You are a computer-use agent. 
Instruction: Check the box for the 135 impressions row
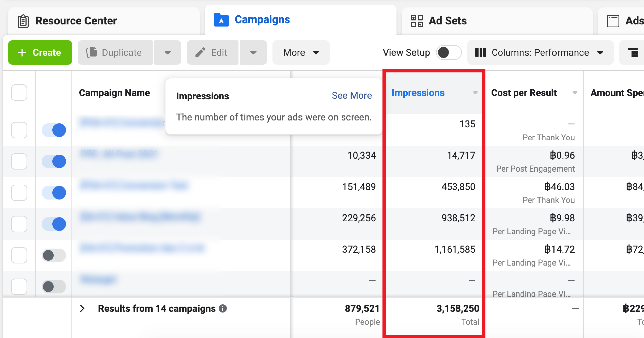click(x=19, y=130)
